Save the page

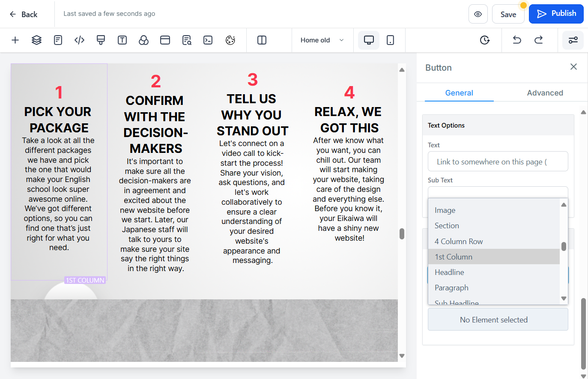508,14
